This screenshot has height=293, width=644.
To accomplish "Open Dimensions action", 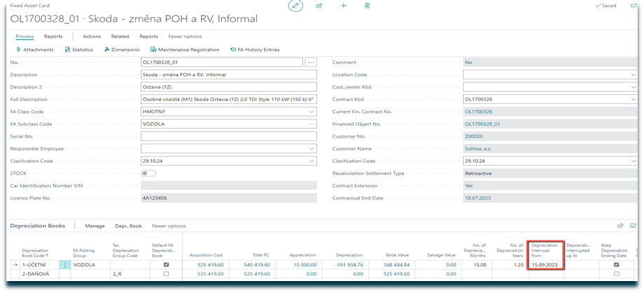I will tap(121, 50).
